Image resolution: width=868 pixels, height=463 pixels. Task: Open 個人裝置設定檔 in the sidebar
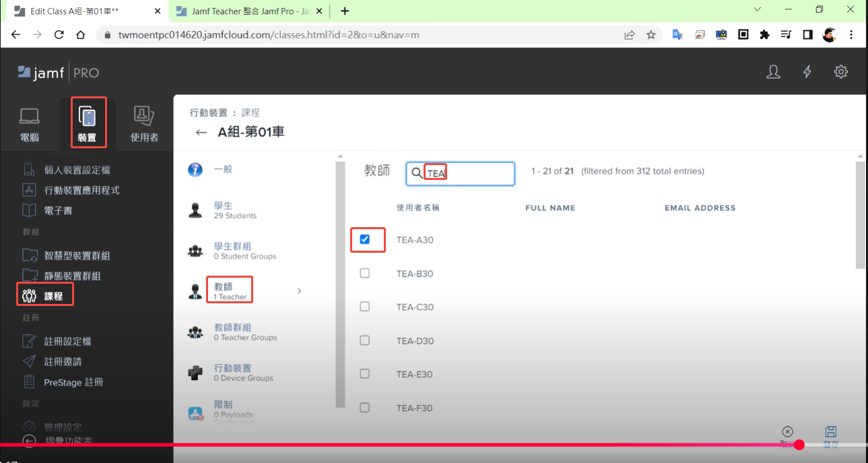click(x=77, y=170)
